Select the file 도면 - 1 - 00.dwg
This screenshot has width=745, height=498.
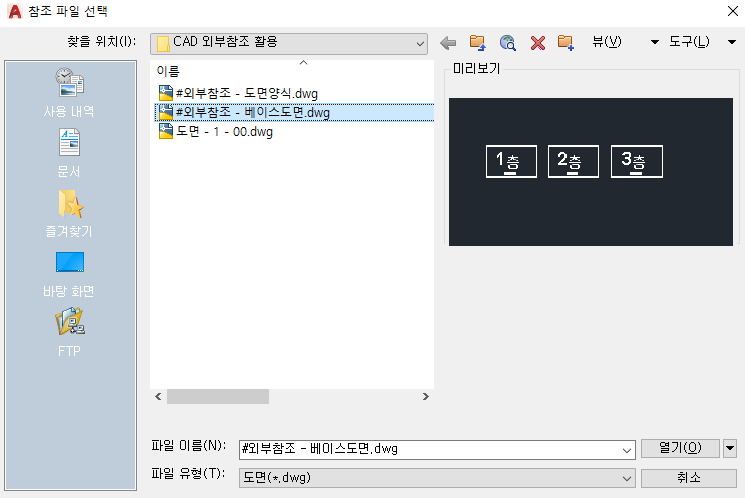[224, 132]
